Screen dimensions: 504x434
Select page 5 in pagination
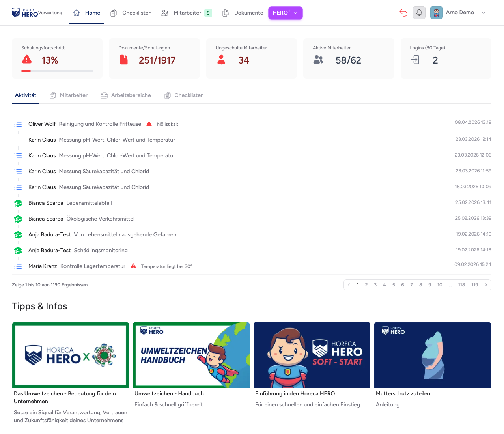coord(394,285)
